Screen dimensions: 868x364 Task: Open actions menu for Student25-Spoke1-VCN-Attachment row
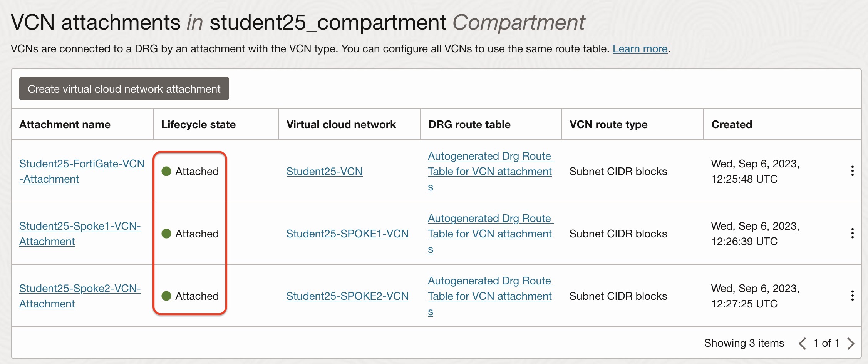tap(852, 233)
